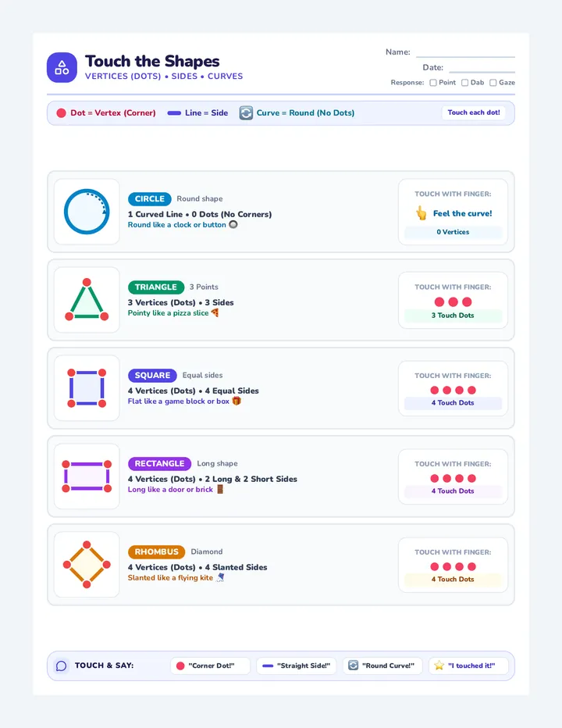Click the curve refresh legend icon

click(x=246, y=112)
